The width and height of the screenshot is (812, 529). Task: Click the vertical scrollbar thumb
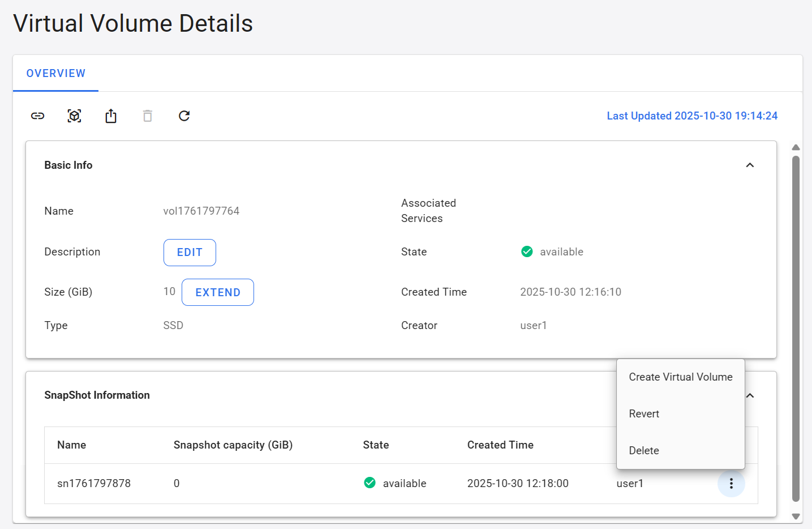click(796, 329)
